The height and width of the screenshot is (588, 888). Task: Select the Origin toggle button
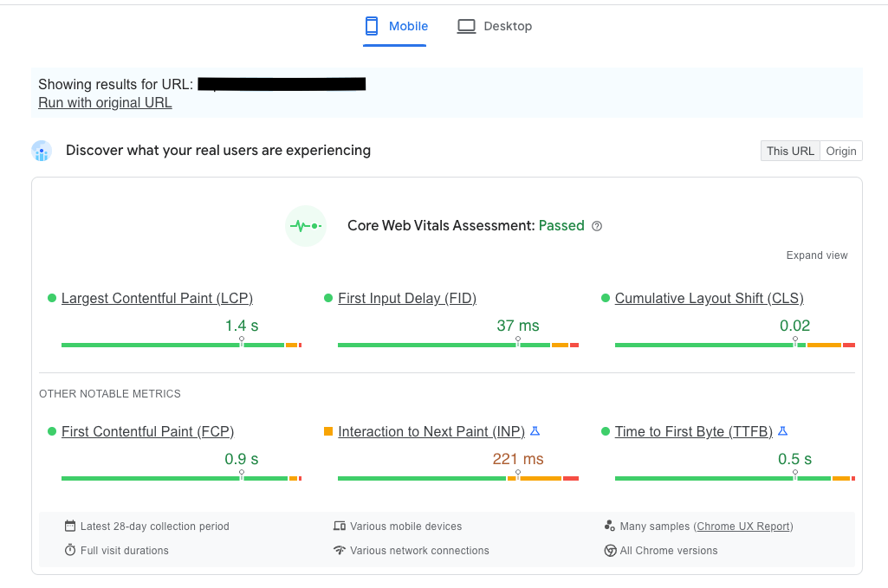pos(841,151)
